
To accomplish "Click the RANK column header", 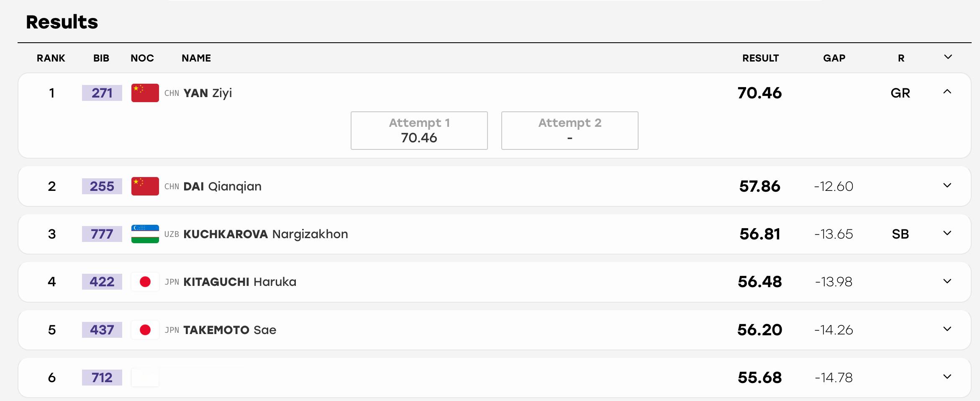I will click(x=51, y=58).
